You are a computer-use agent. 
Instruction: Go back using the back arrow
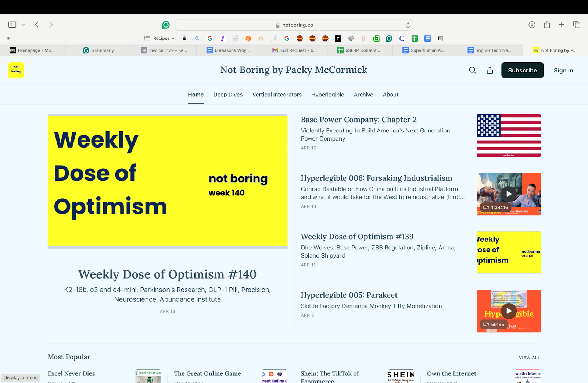37,25
